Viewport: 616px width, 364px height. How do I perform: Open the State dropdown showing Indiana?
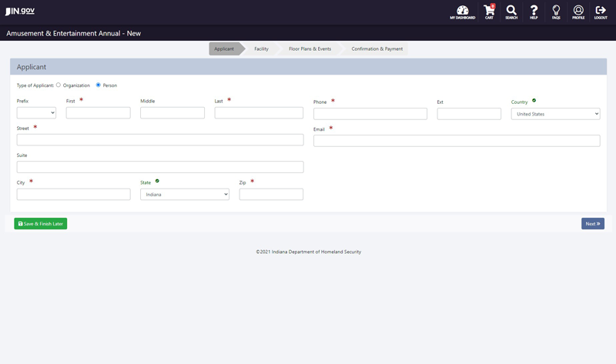click(185, 195)
